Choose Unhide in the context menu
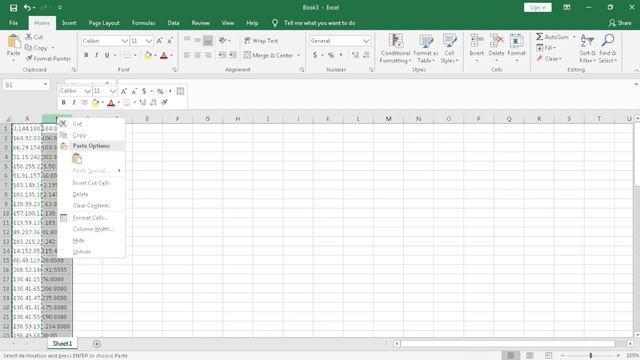The width and height of the screenshot is (640, 360). click(x=91, y=251)
